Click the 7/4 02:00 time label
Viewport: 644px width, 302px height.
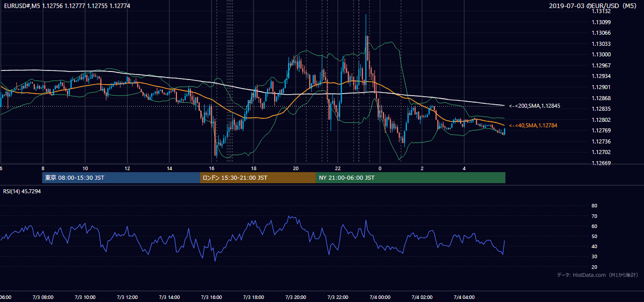(422, 297)
